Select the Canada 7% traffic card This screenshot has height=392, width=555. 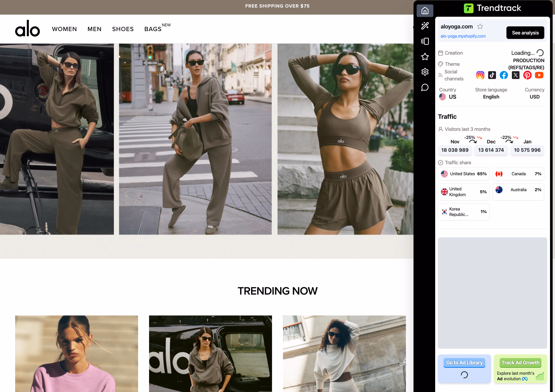518,174
